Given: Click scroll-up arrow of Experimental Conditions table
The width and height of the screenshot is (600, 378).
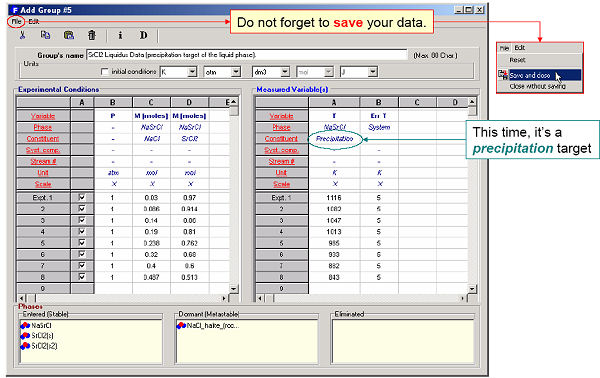Looking at the screenshot, I should coord(233,102).
